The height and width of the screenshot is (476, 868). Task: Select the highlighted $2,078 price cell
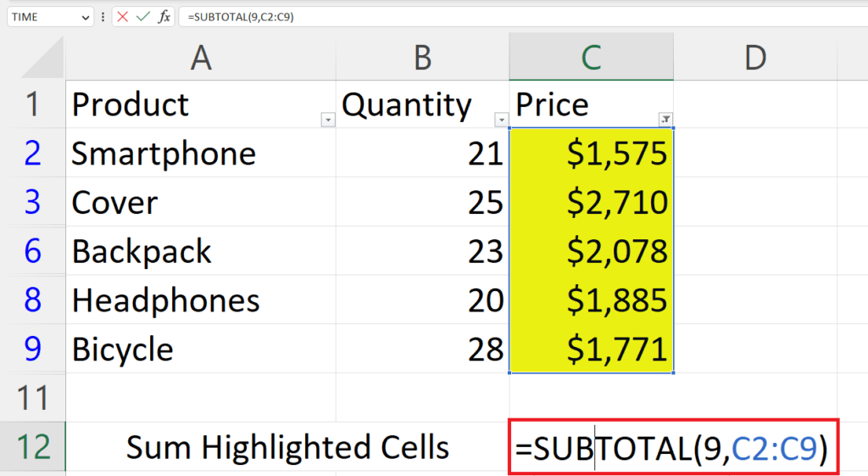coord(591,250)
